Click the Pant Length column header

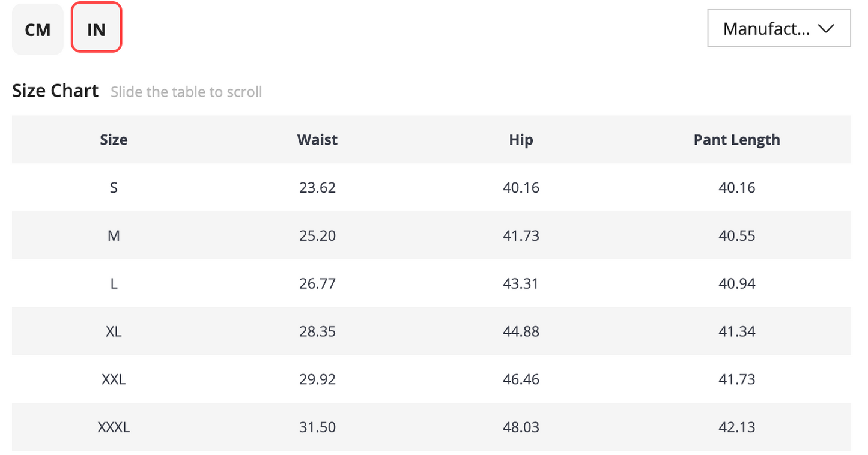tap(736, 140)
